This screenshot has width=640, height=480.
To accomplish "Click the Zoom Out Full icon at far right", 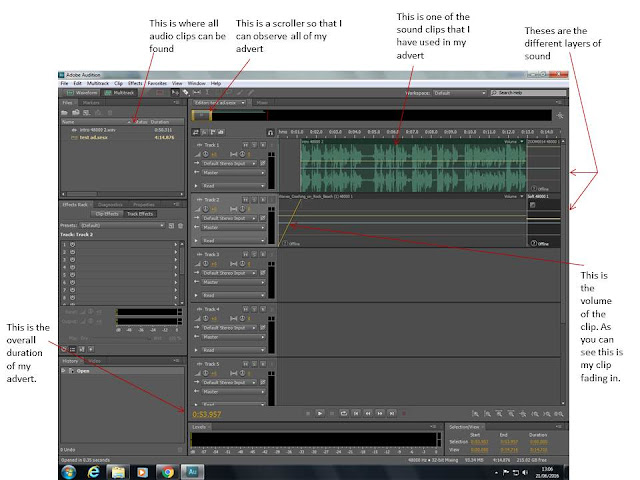I will point(559,414).
